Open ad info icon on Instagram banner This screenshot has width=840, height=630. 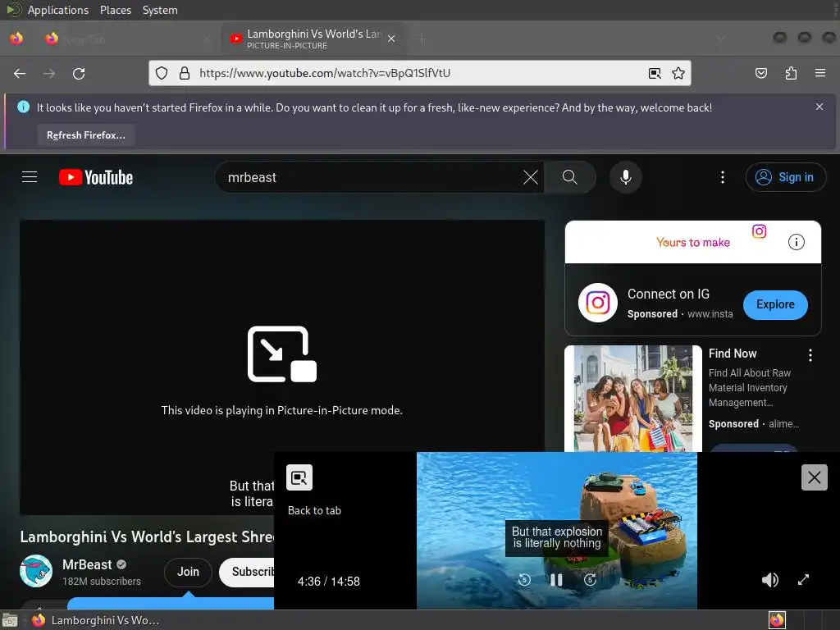click(796, 242)
